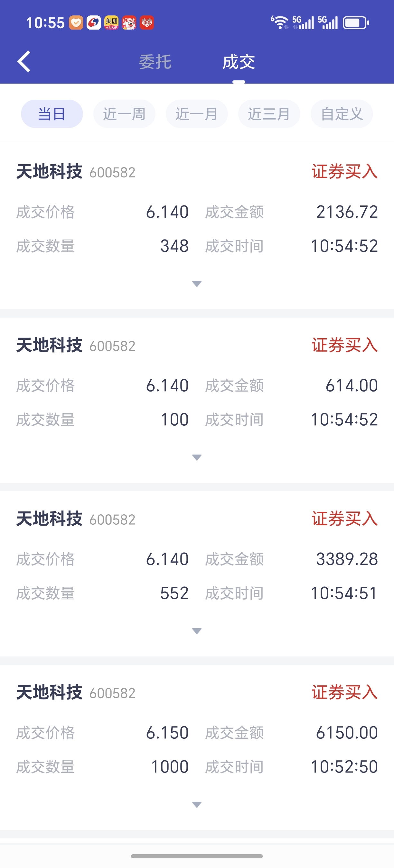394x868 pixels.
Task: Choose the 近一周 date filter
Action: [x=124, y=114]
